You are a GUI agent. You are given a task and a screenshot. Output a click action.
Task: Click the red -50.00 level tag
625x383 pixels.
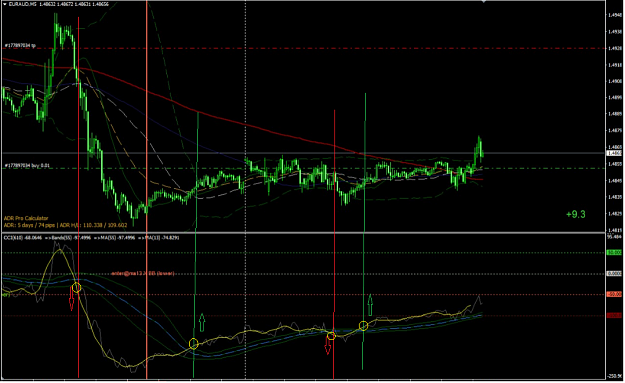click(614, 295)
